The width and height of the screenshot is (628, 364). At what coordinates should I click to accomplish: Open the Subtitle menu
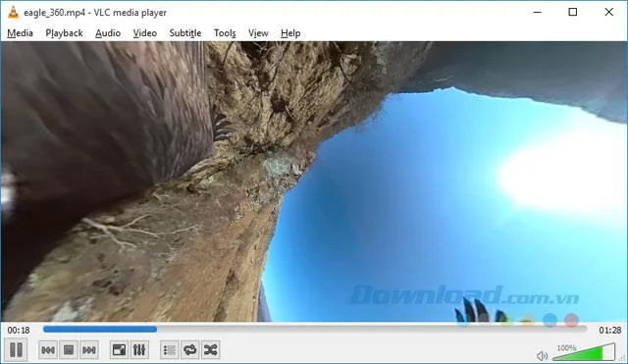point(185,33)
